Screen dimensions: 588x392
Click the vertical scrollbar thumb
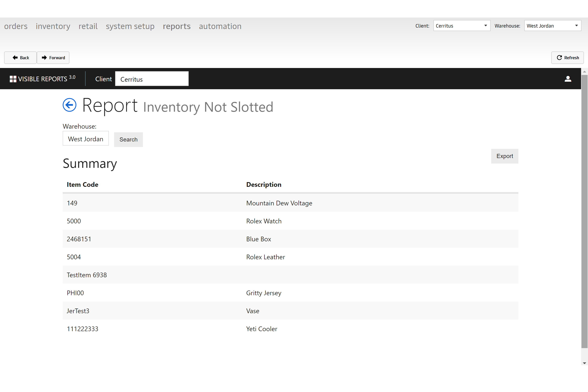coord(584,211)
